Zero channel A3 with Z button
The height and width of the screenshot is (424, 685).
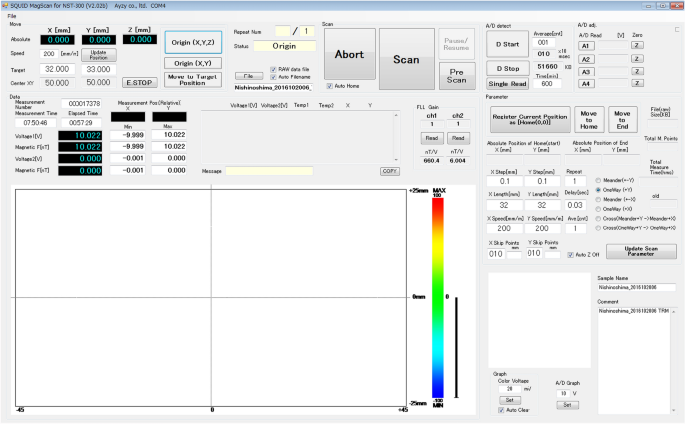point(637,71)
